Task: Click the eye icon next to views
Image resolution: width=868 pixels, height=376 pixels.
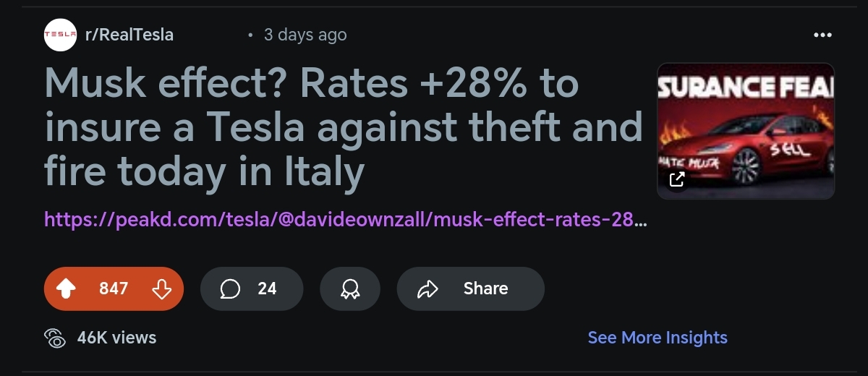Action: (56, 338)
